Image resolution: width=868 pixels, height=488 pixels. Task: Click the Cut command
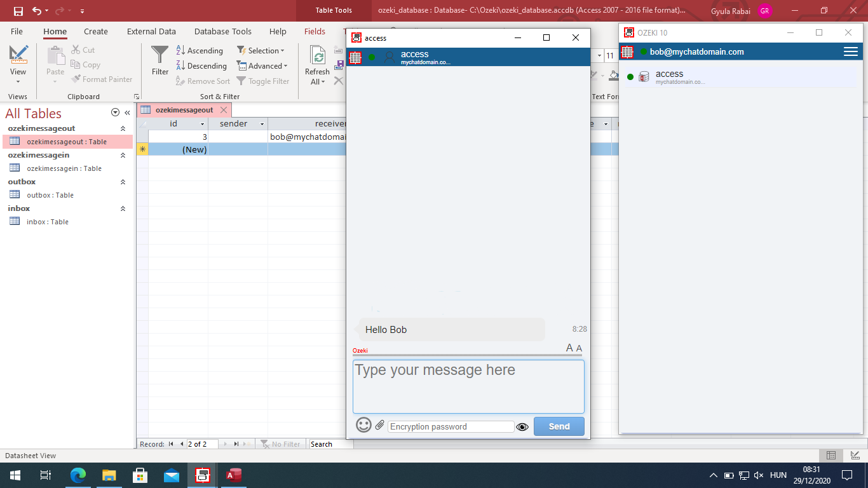[83, 50]
